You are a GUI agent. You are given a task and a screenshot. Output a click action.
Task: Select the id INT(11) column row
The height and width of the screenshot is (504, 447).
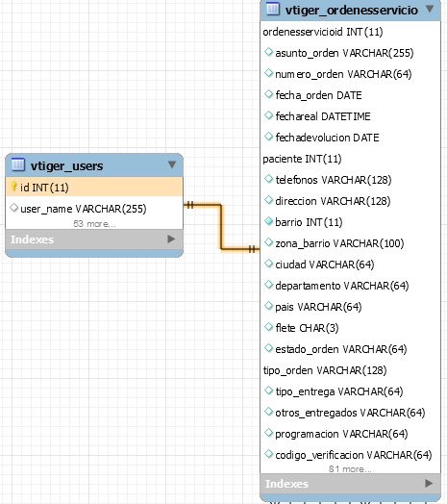[94, 187]
